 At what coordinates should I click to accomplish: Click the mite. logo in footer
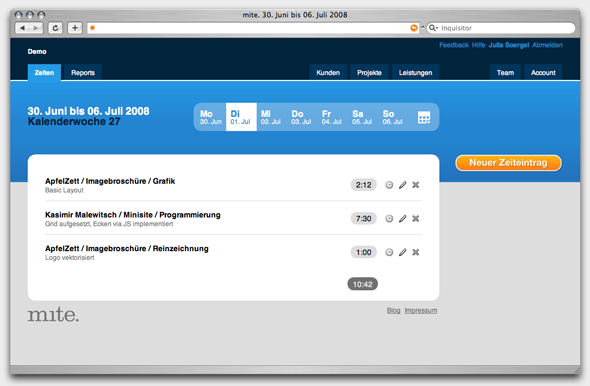(x=53, y=315)
